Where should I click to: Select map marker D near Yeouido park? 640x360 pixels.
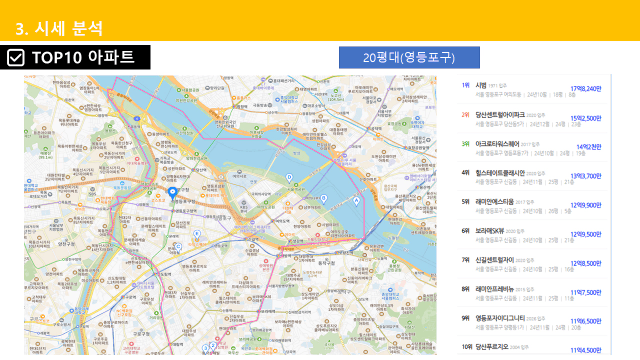(x=289, y=178)
